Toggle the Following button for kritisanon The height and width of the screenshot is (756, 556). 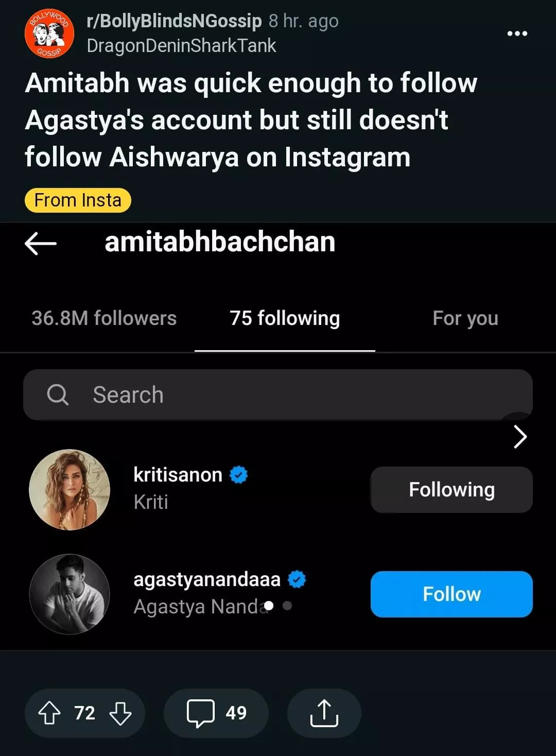451,490
